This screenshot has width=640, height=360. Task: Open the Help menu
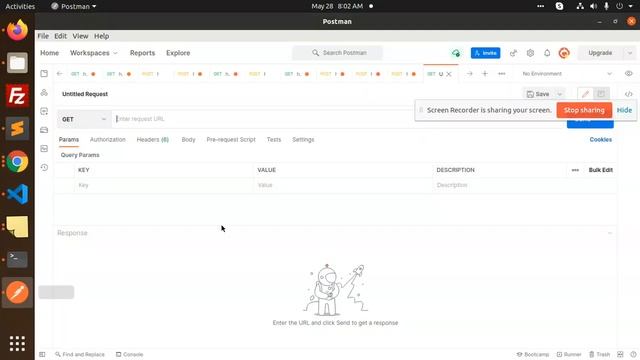pyautogui.click(x=101, y=36)
